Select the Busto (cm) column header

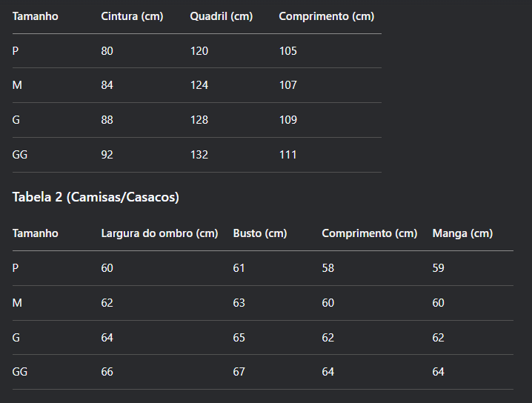point(260,233)
